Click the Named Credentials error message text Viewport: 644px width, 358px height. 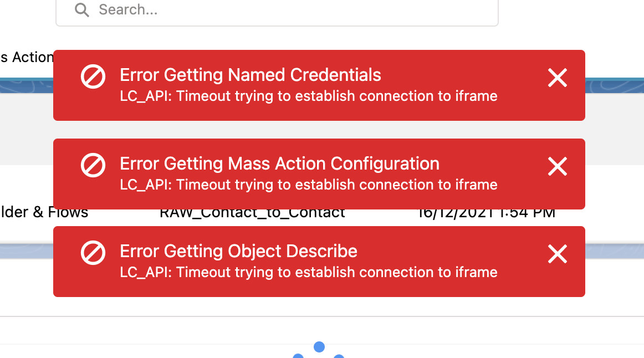click(x=308, y=96)
